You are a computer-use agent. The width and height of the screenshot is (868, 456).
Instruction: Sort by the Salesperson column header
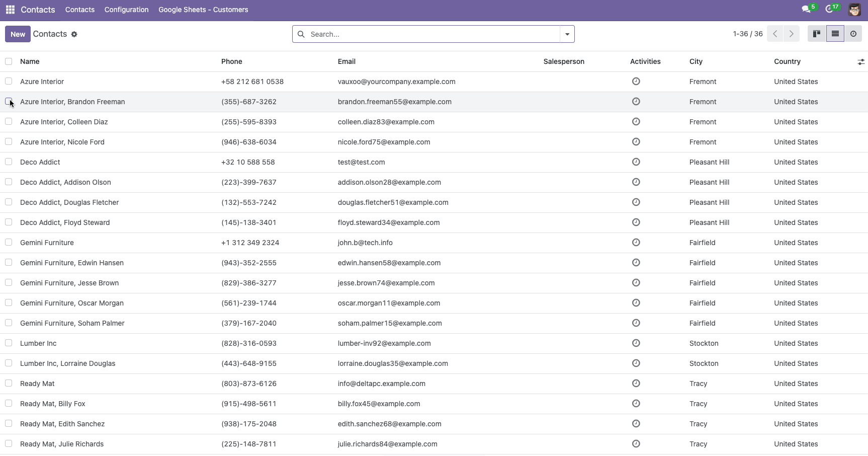[564, 61]
